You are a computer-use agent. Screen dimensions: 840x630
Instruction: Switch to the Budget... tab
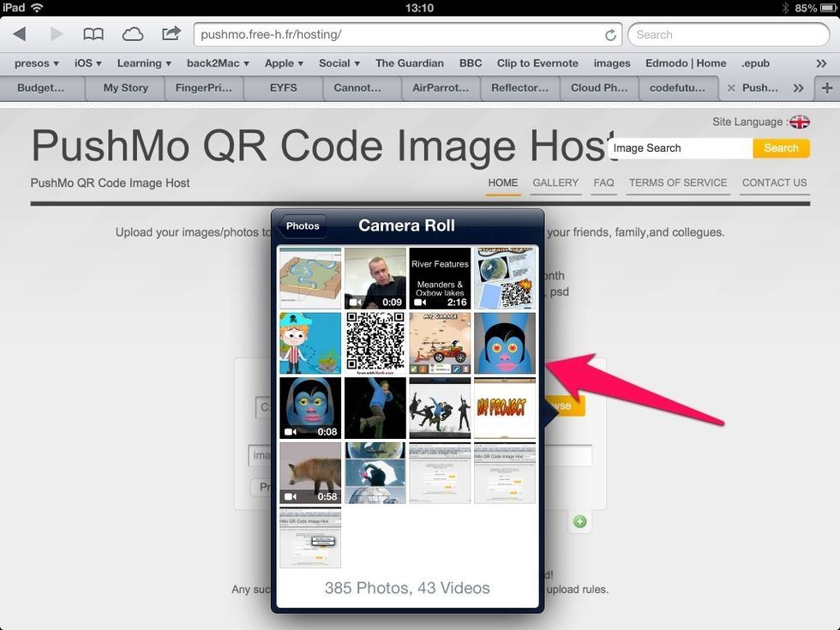coord(41,87)
